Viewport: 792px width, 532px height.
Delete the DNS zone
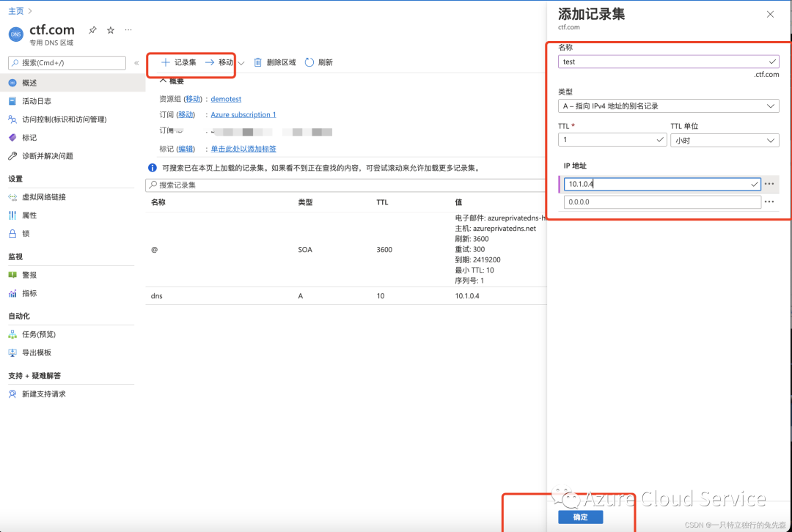click(x=274, y=62)
